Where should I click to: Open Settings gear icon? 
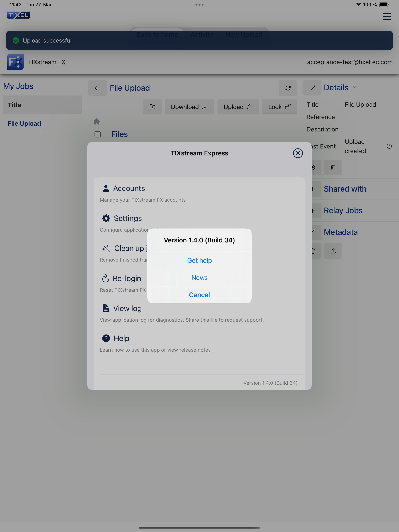[x=106, y=218]
